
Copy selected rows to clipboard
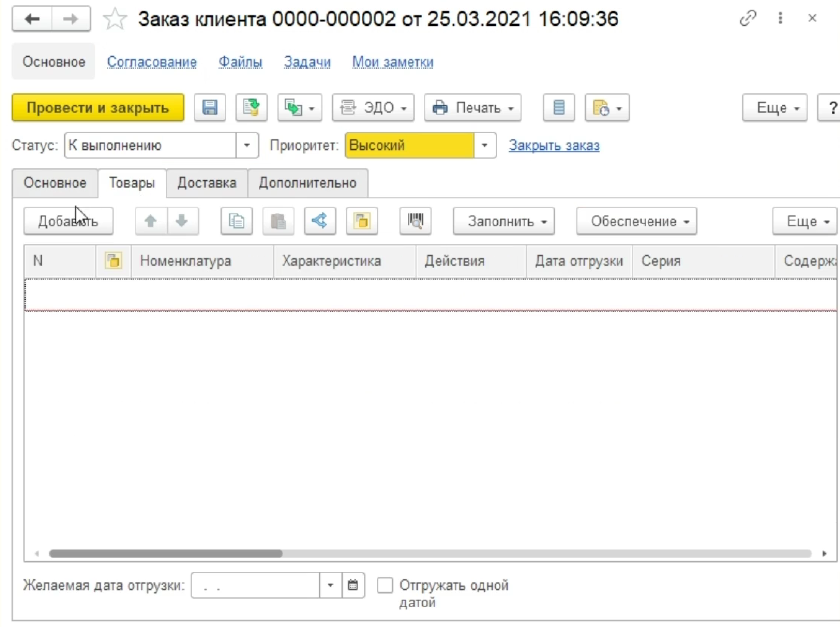pos(236,220)
